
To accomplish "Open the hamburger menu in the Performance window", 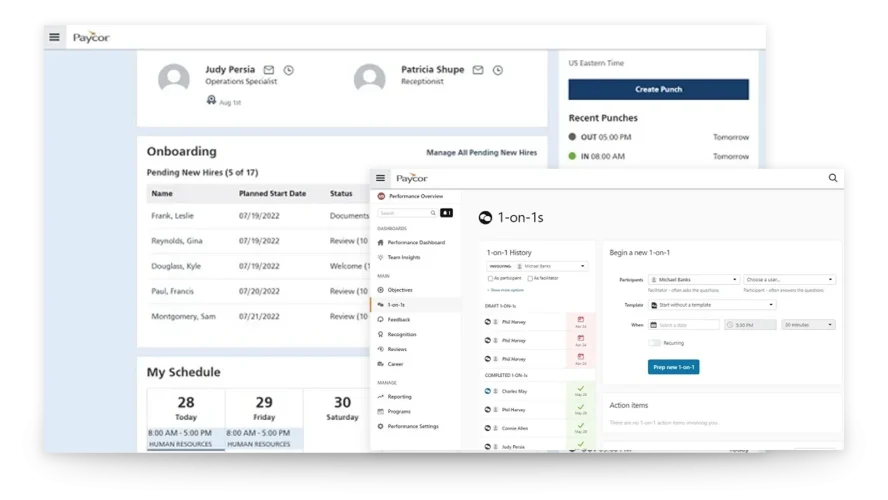I will (380, 178).
